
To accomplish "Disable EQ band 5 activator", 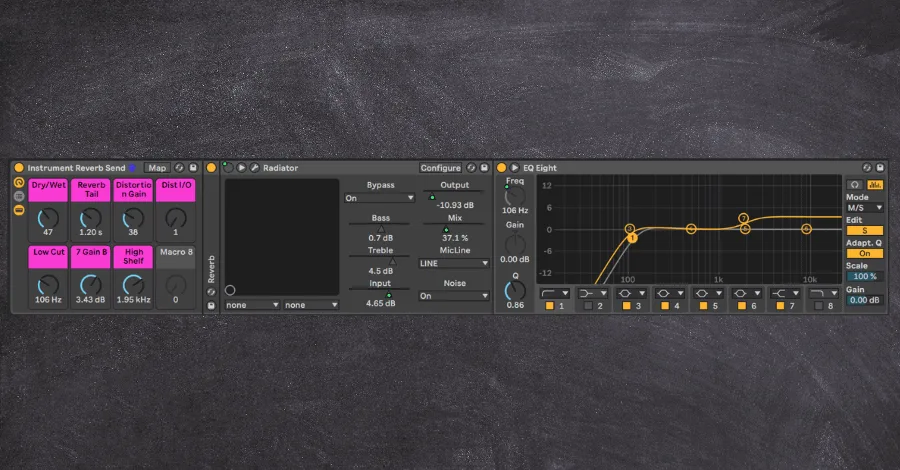I will (703, 306).
